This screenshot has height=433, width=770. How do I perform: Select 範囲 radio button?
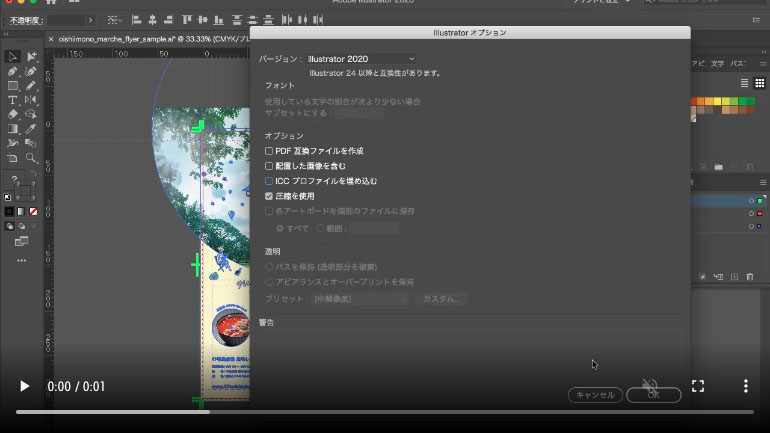[x=320, y=228]
